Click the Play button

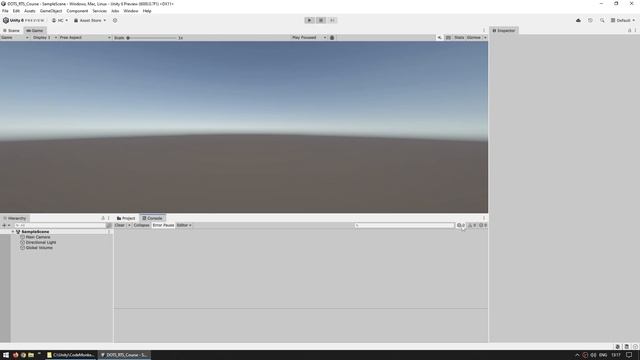[x=309, y=20]
